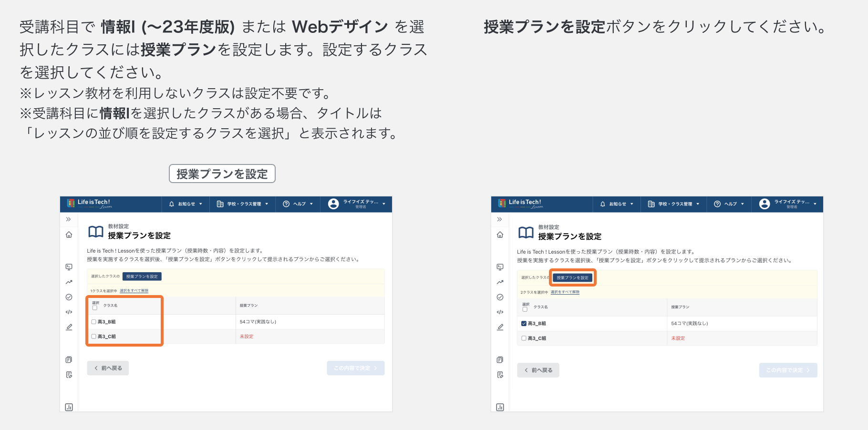Click 前へ戻る button in right screenshot
Screen dimensions: 868x430
click(538, 370)
